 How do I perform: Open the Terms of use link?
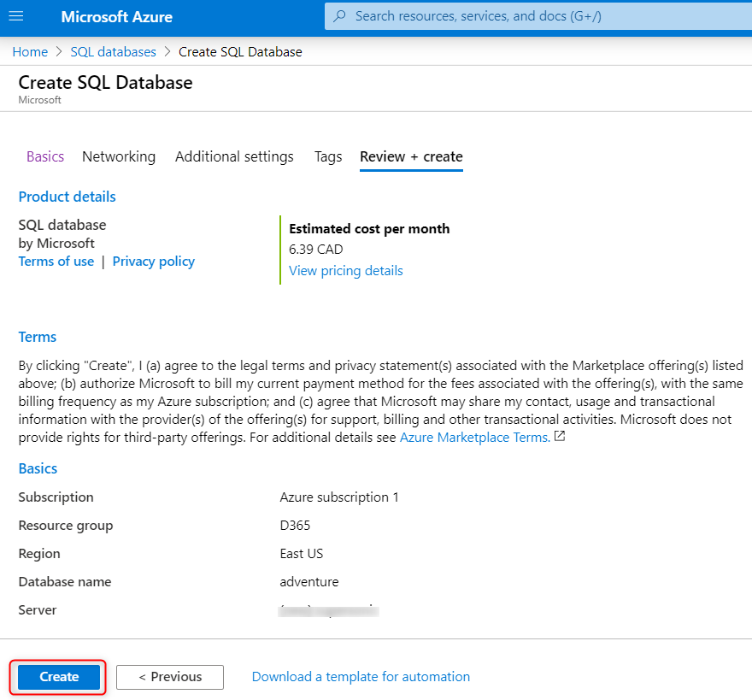pos(56,261)
